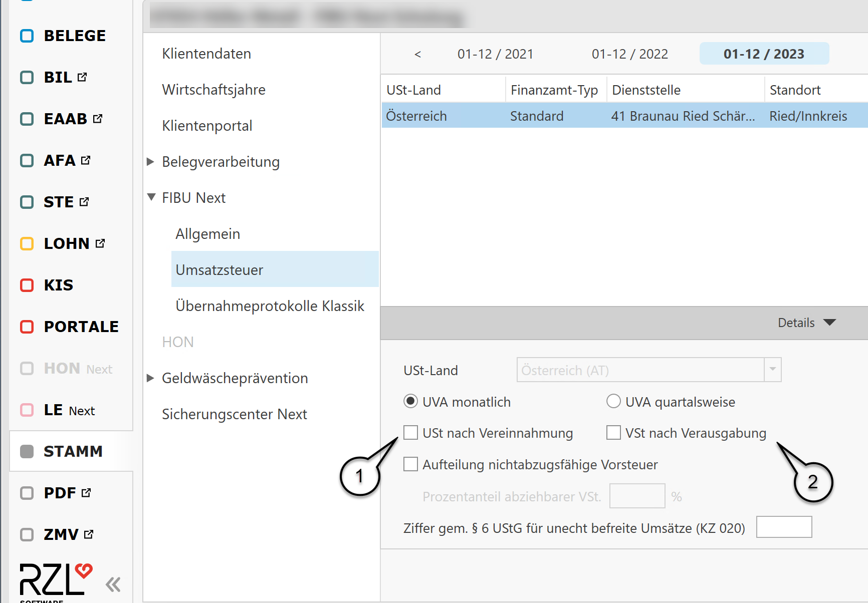
Task: Open the AFA external module
Action: click(27, 161)
